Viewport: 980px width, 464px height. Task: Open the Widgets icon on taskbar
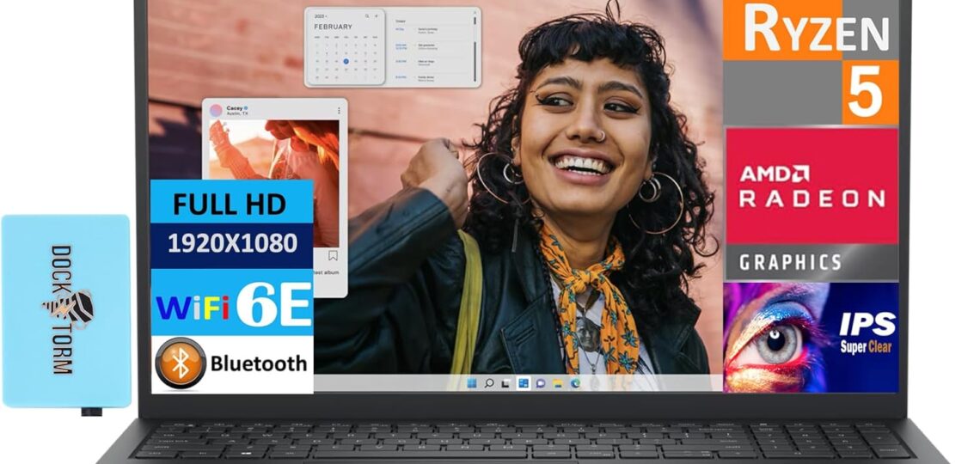coord(524,383)
